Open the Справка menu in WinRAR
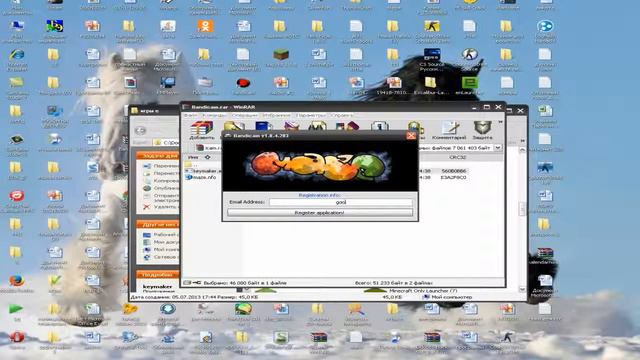The width and height of the screenshot is (640, 360). point(342,116)
